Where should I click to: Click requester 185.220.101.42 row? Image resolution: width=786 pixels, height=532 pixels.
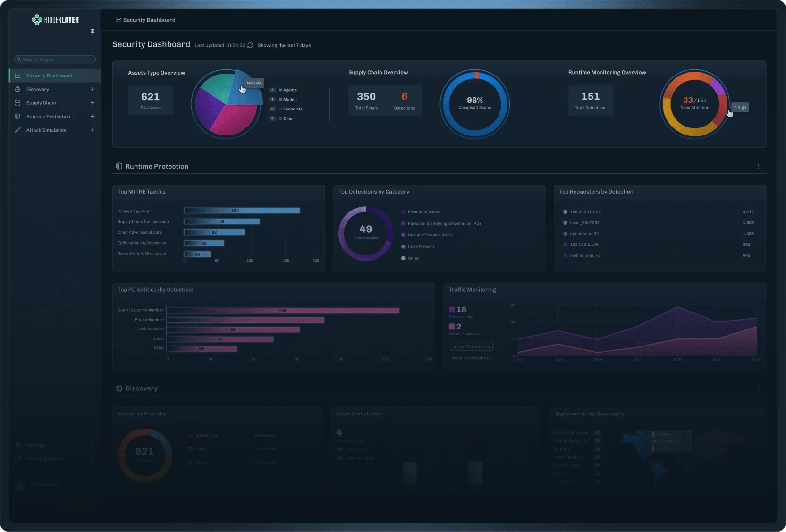point(659,212)
